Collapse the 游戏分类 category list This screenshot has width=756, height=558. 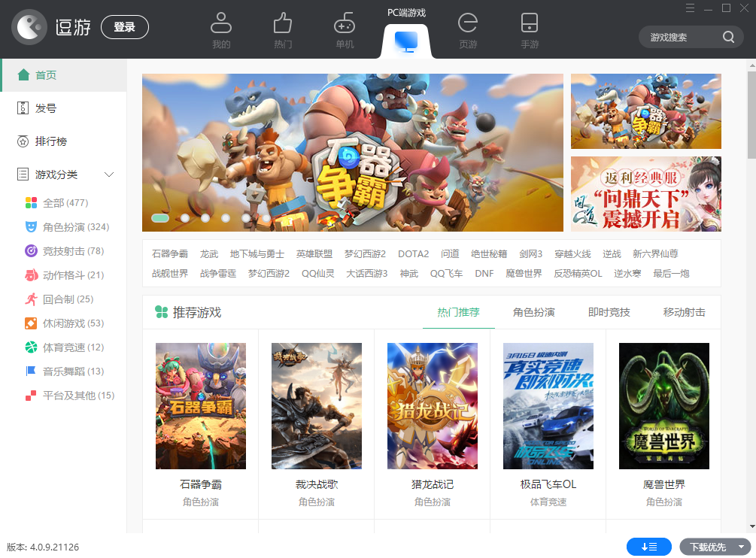(x=109, y=174)
